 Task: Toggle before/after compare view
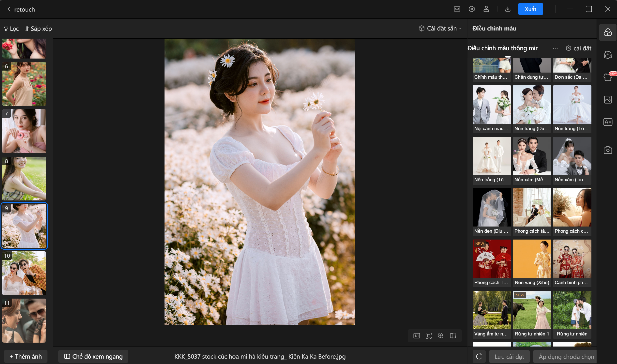coord(453,336)
